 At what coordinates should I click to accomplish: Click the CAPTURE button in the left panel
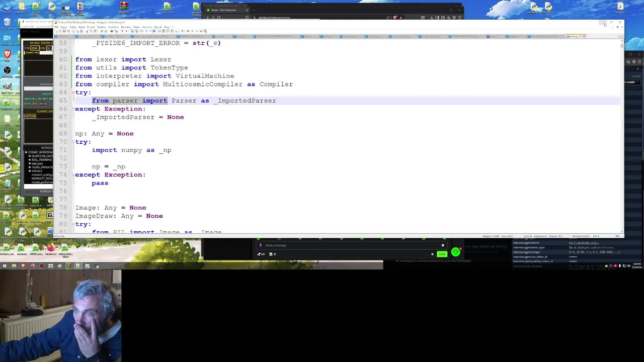(30, 116)
